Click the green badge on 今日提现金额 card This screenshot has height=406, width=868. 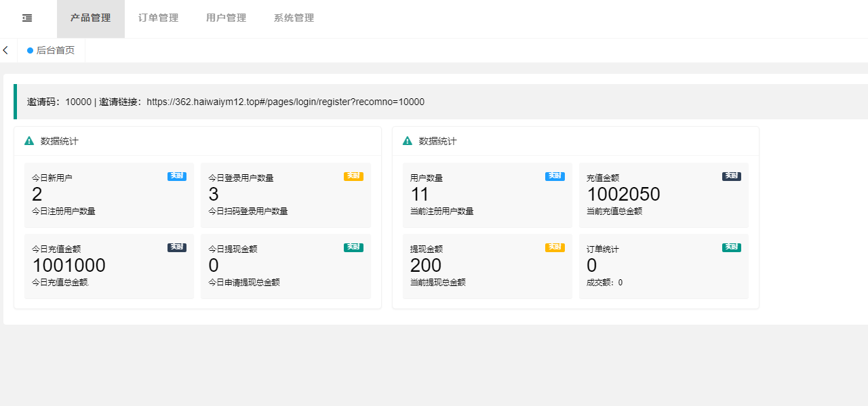[353, 247]
